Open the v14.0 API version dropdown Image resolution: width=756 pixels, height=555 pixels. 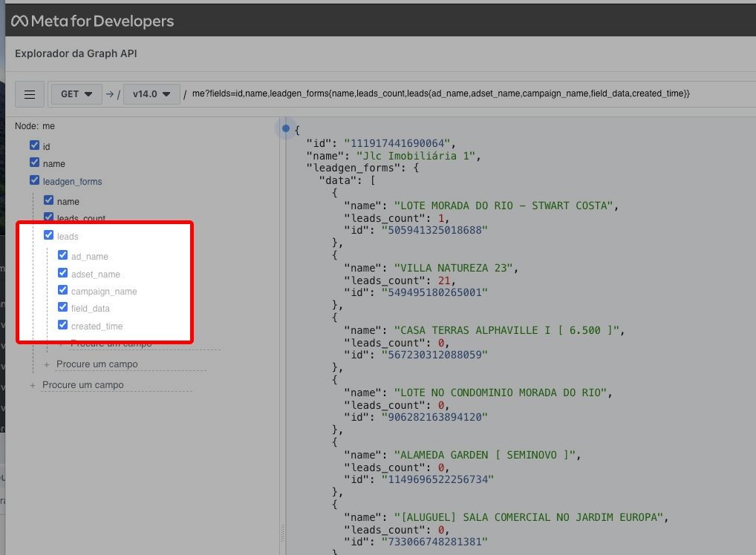151,94
